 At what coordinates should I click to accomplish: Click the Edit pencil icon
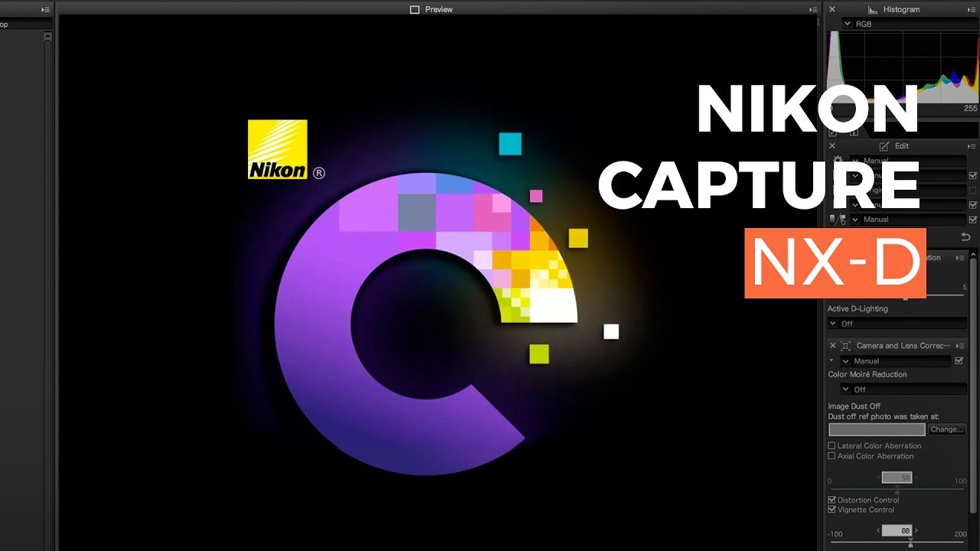coord(884,145)
